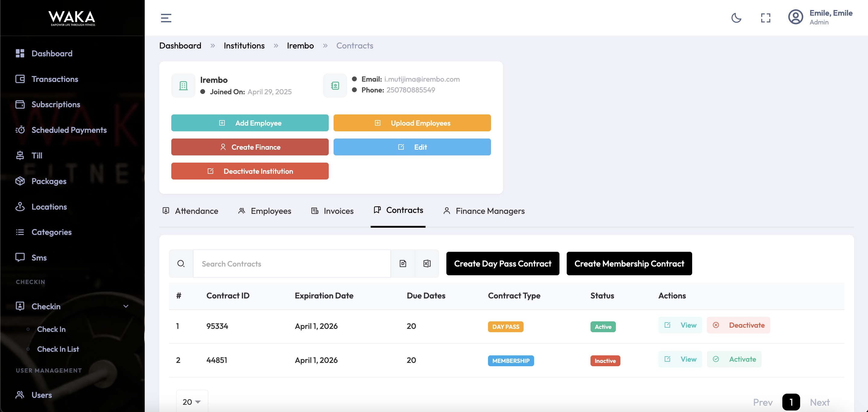868x412 pixels.
Task: Export contracts using the PDF file icon
Action: pos(403,264)
